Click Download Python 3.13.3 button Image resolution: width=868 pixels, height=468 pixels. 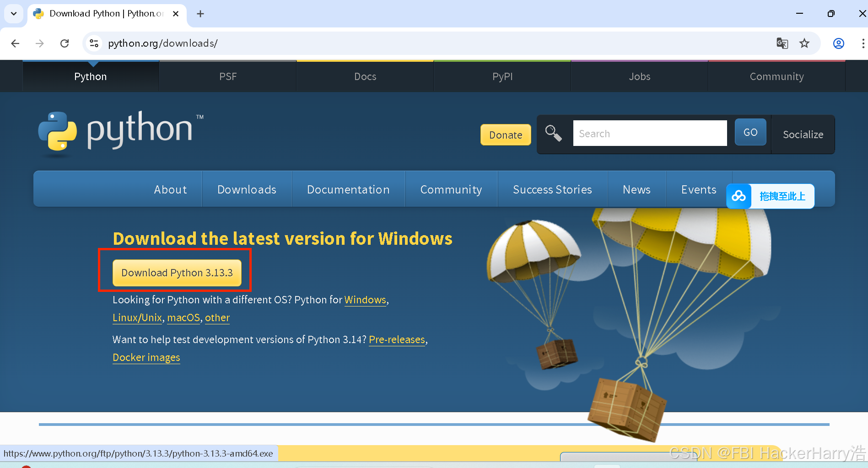tap(177, 273)
